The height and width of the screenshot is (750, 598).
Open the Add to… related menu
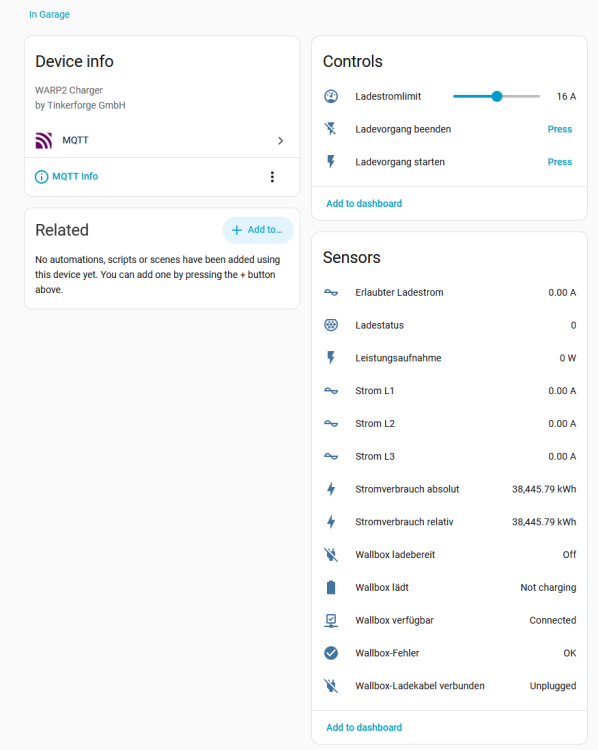[258, 230]
